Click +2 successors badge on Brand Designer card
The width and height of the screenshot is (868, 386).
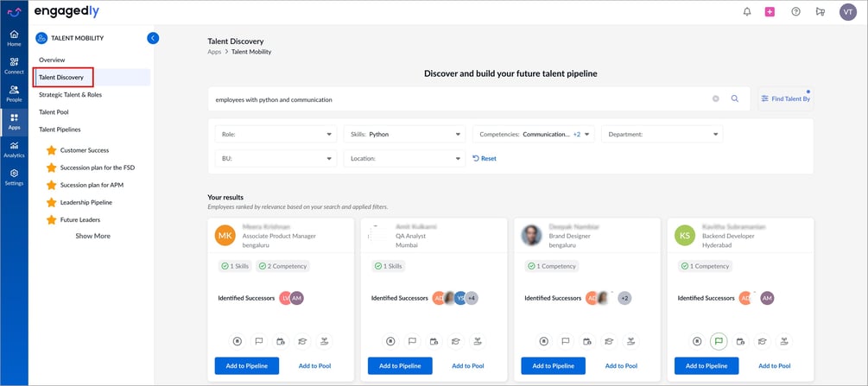tap(624, 298)
